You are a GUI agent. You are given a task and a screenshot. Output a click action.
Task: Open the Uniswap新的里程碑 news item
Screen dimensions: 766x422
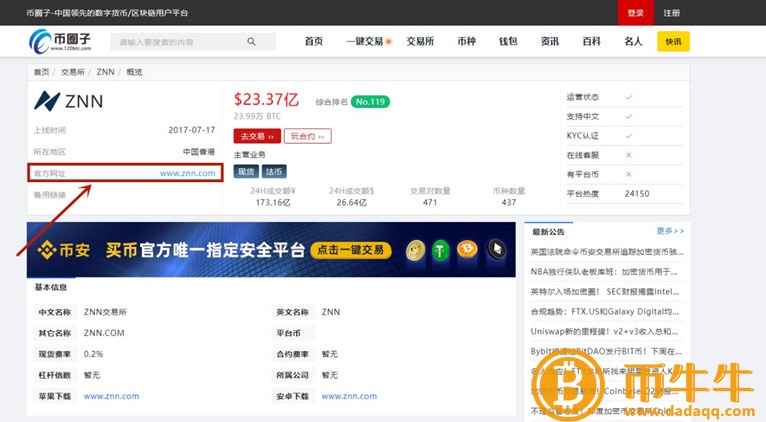tap(604, 331)
